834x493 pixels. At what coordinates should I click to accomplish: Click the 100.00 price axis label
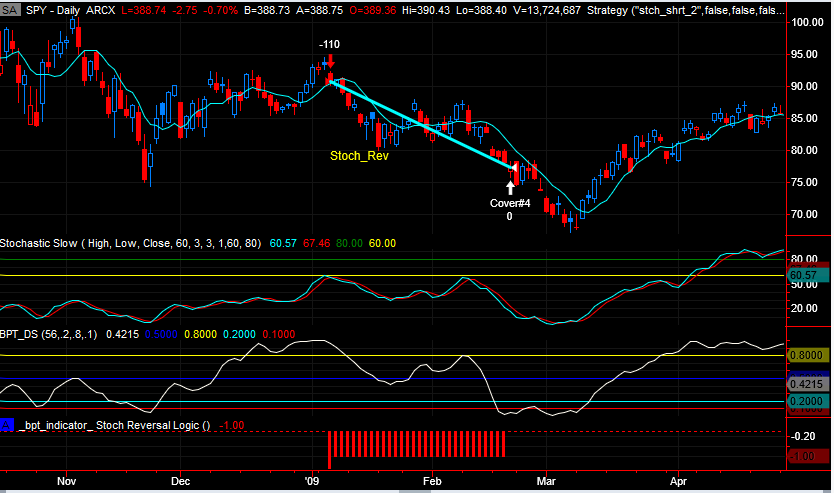point(806,22)
